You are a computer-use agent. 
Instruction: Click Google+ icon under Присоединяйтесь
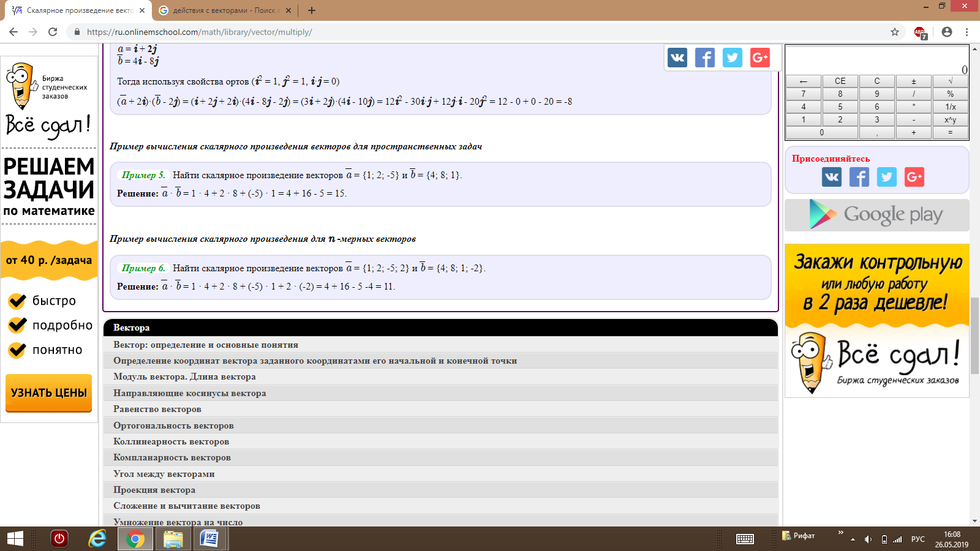[x=914, y=177]
